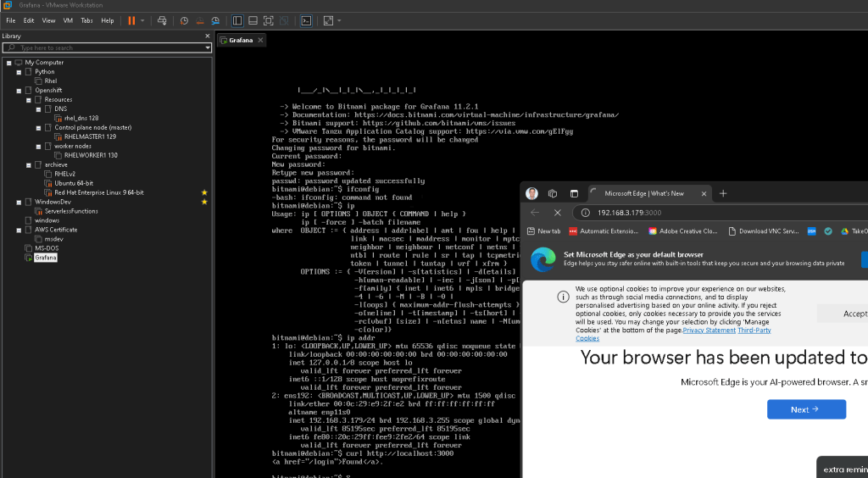Toggle the thumbnail bar view icon
This screenshot has height=478, width=868.
pyautogui.click(x=253, y=20)
